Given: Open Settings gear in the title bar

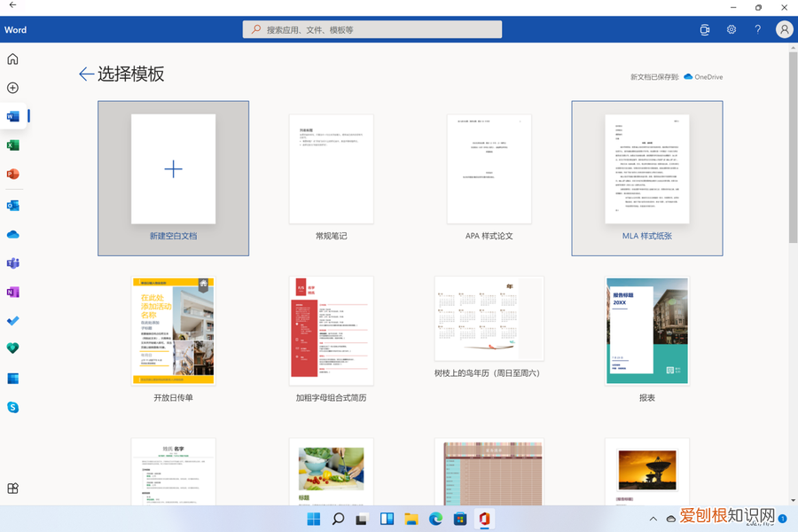Looking at the screenshot, I should 731,29.
